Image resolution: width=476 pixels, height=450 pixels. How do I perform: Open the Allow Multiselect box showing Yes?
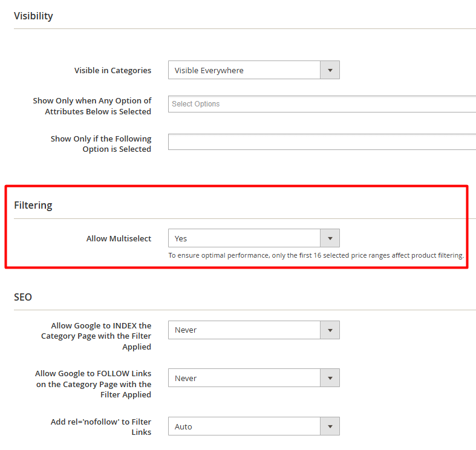click(254, 238)
